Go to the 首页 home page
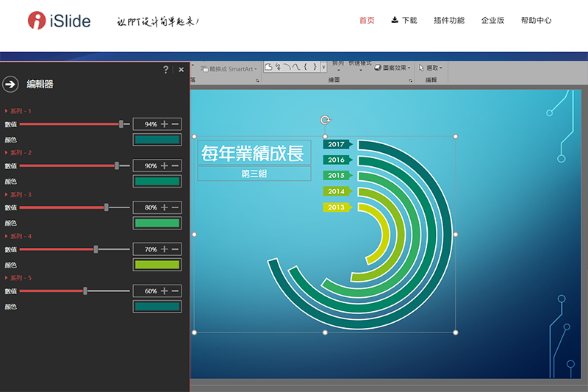This screenshot has width=588, height=392. 367,21
